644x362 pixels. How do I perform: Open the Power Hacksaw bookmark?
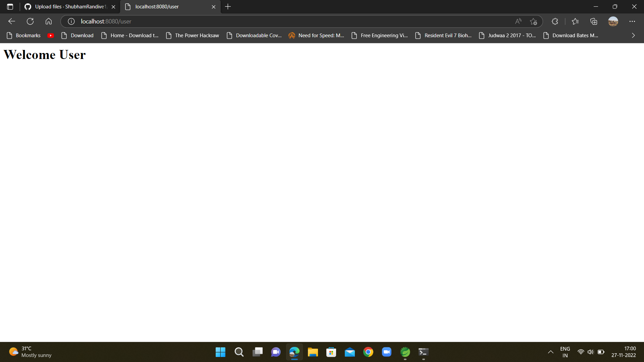click(192, 35)
